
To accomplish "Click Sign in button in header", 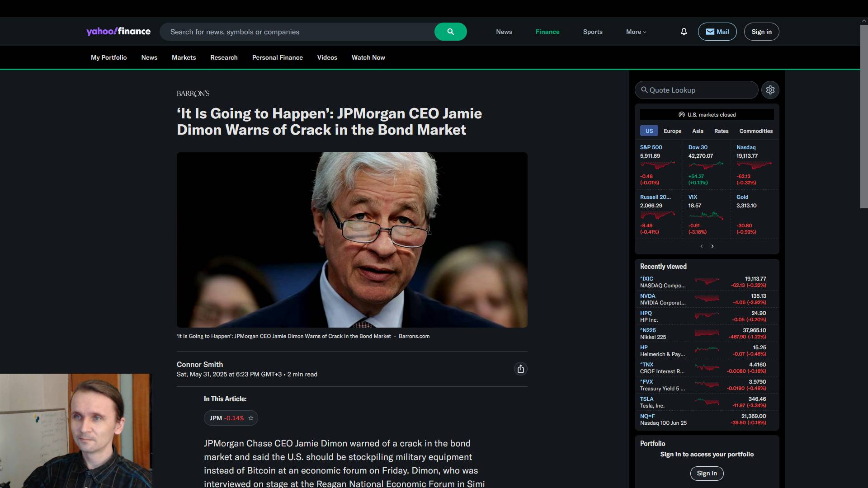I will pyautogui.click(x=761, y=32).
